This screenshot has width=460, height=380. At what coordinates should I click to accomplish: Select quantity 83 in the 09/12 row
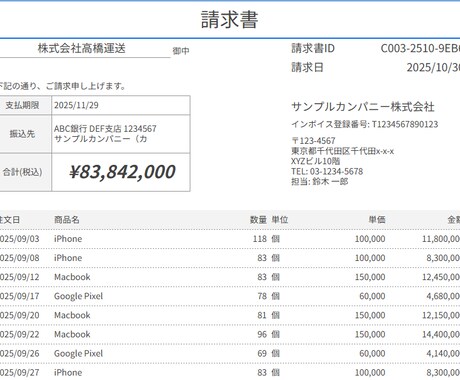(x=262, y=277)
